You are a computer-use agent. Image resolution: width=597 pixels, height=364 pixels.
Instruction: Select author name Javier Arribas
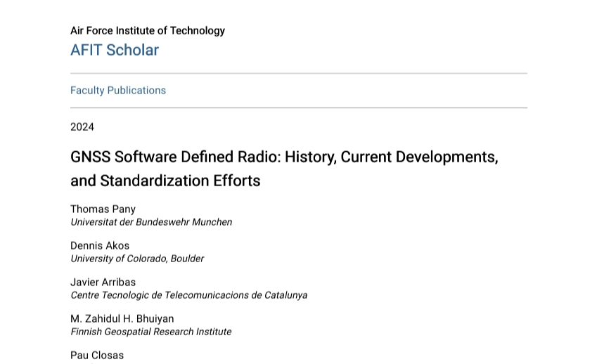(x=103, y=282)
